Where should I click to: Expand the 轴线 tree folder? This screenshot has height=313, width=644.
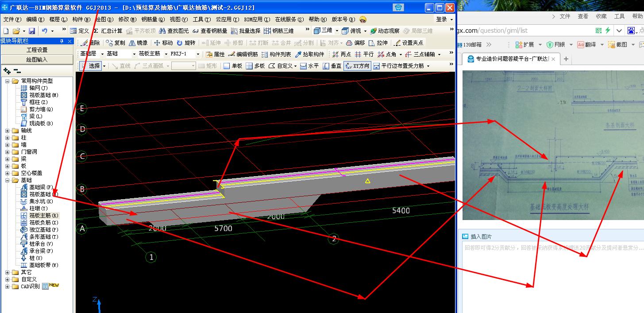click(8, 131)
